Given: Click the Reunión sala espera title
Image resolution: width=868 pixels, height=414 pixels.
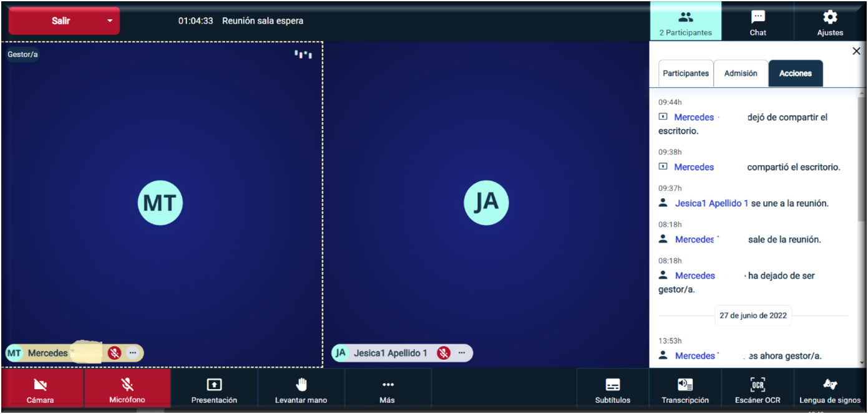Looking at the screenshot, I should point(263,21).
